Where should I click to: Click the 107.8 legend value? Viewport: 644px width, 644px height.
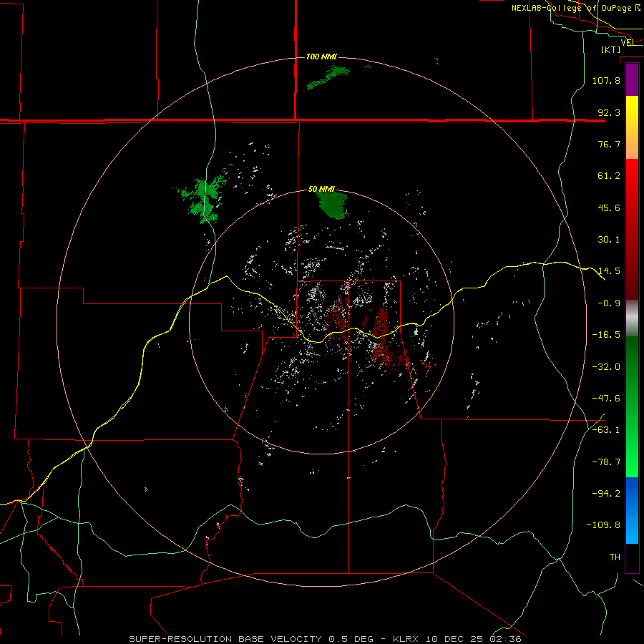point(606,80)
